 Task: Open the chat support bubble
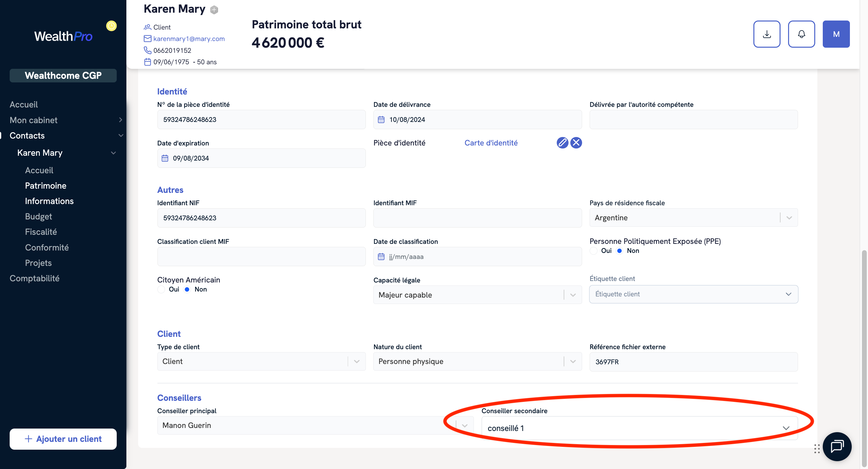point(837,446)
